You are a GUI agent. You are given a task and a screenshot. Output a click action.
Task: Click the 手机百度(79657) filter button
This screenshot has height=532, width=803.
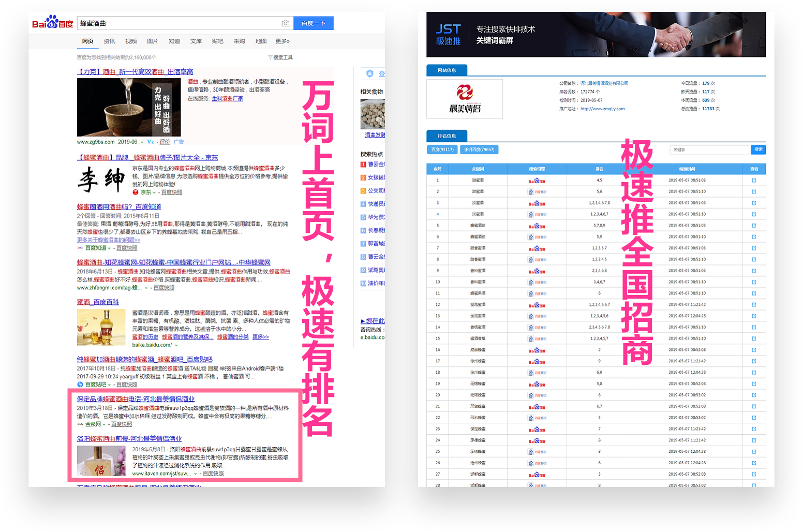coord(479,150)
